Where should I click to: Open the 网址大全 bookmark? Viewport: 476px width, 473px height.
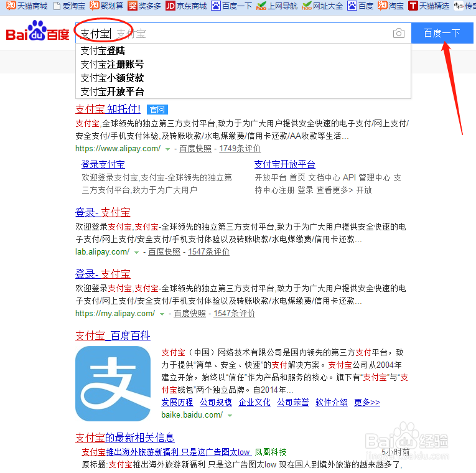coord(322,6)
